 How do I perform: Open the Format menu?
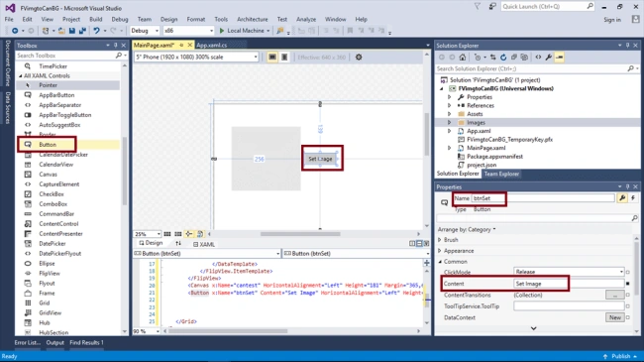click(196, 19)
